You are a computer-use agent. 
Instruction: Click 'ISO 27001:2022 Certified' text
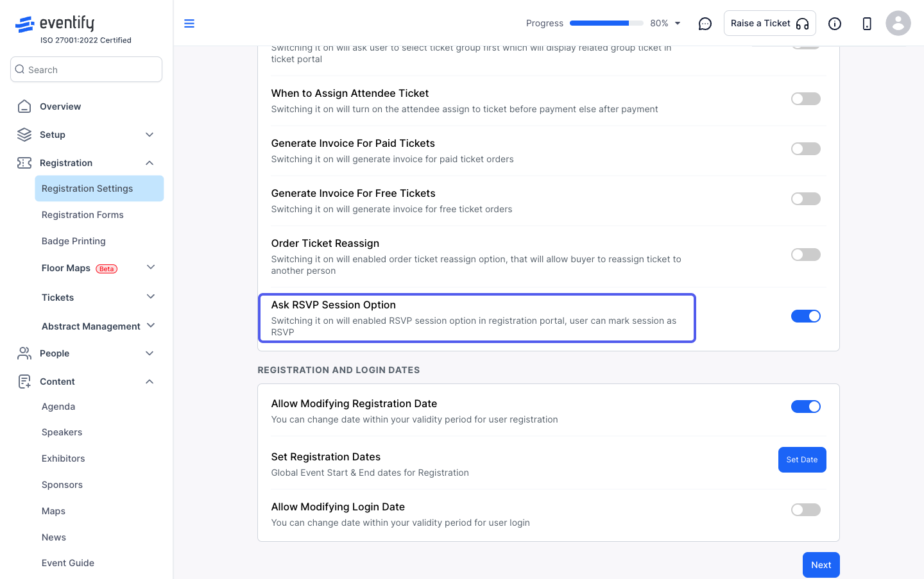[x=86, y=40]
